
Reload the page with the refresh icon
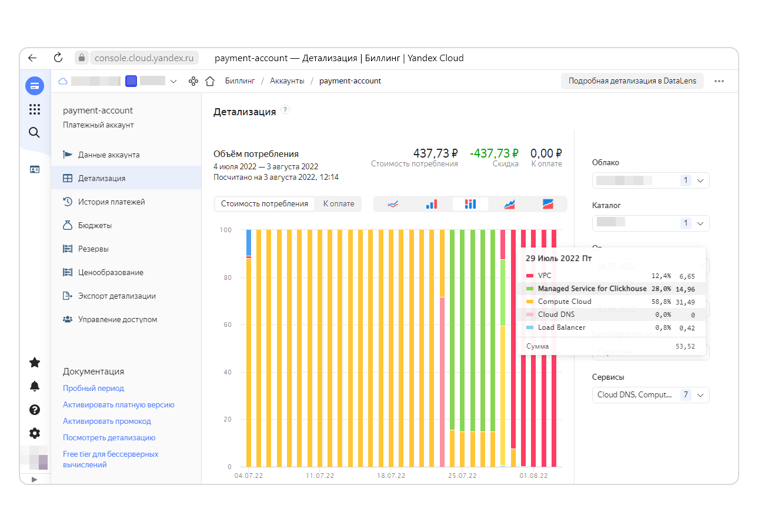58,58
